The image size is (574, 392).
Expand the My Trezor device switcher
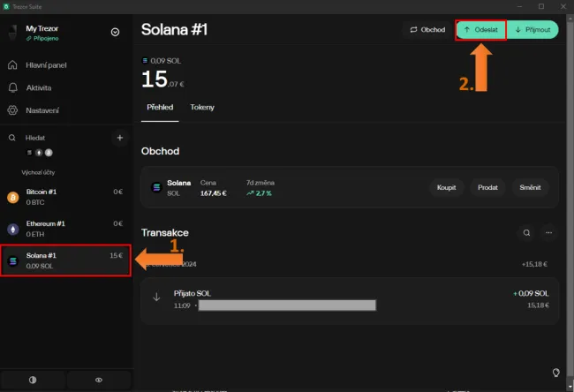click(115, 33)
